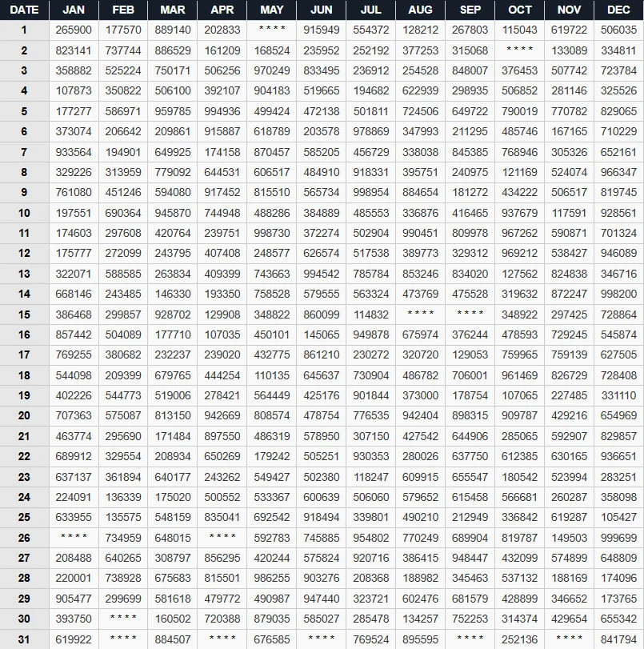Viewport: 644px width, 649px height.
Task: Select cell value 136339
Action: click(123, 497)
